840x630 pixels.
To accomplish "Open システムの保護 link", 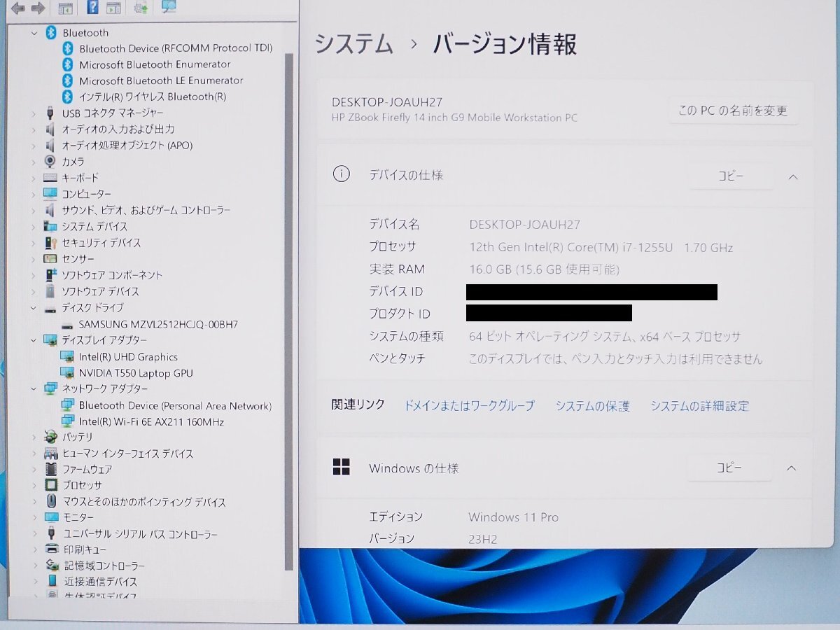I will pyautogui.click(x=592, y=406).
